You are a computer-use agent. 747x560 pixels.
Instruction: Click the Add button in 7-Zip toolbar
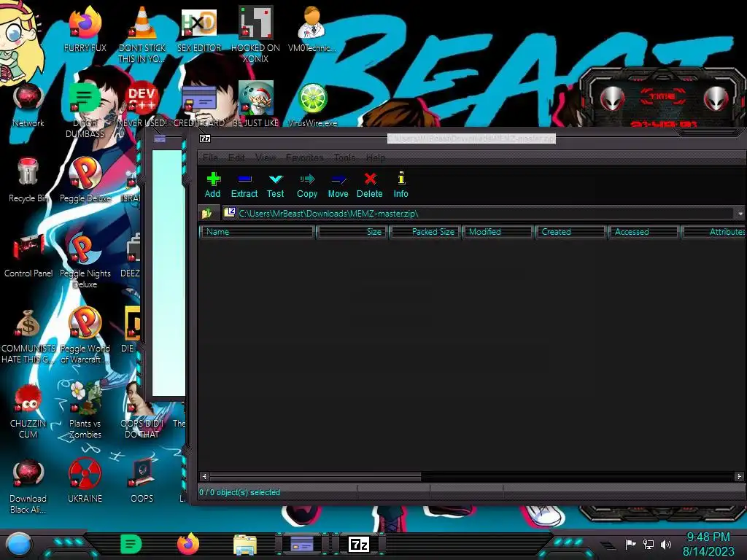point(212,185)
